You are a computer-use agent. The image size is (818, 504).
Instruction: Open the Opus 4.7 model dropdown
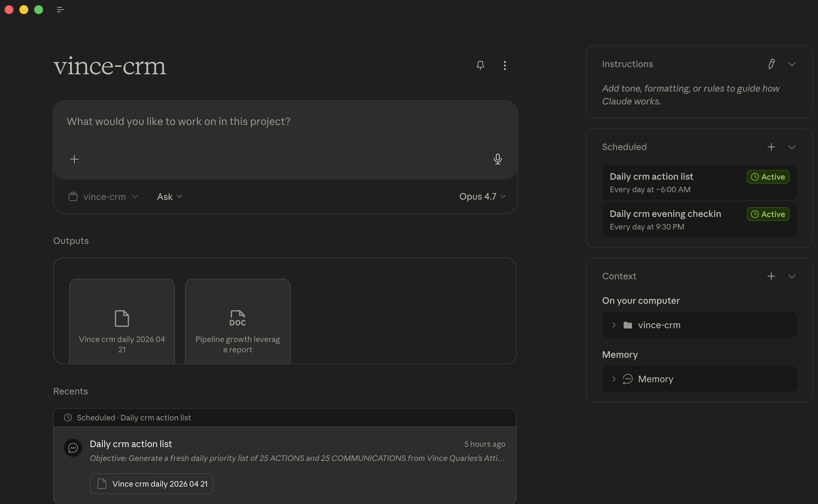coord(482,196)
